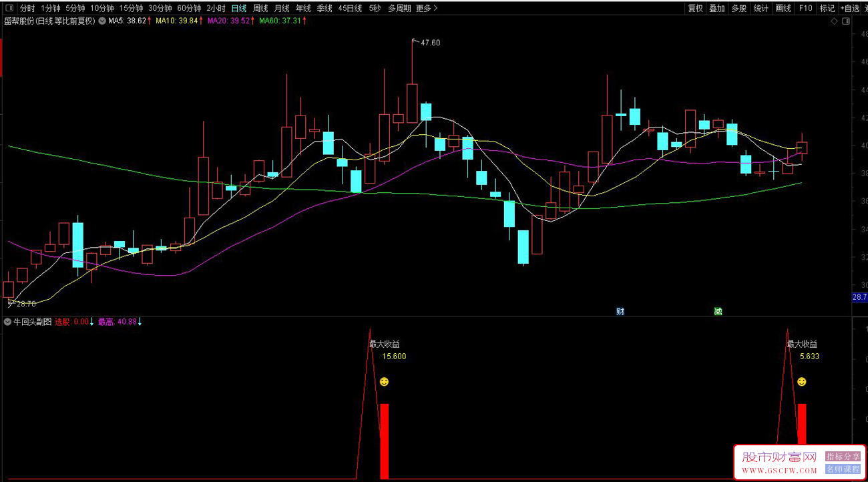Click the MA10: 39.84 label
Image resolution: width=868 pixels, height=482 pixels.
[176, 21]
